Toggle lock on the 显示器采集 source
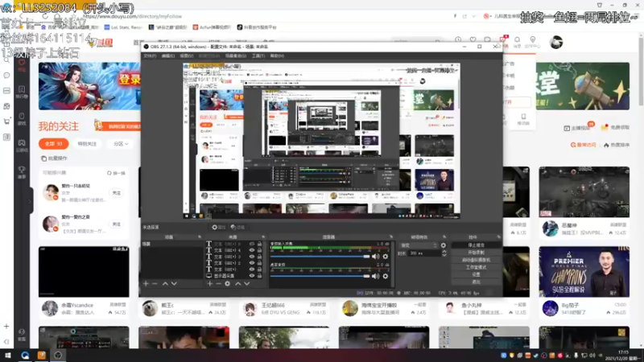The height and width of the screenshot is (362, 644). click(259, 276)
